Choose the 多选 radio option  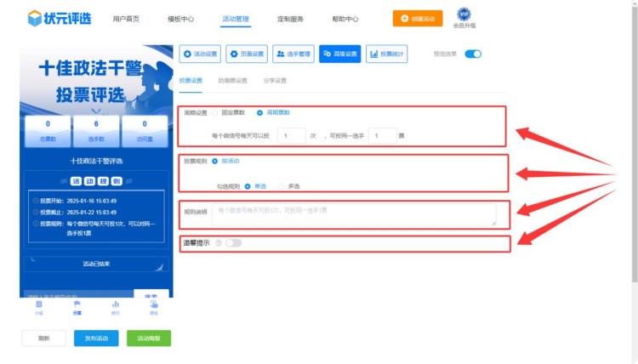tap(282, 185)
